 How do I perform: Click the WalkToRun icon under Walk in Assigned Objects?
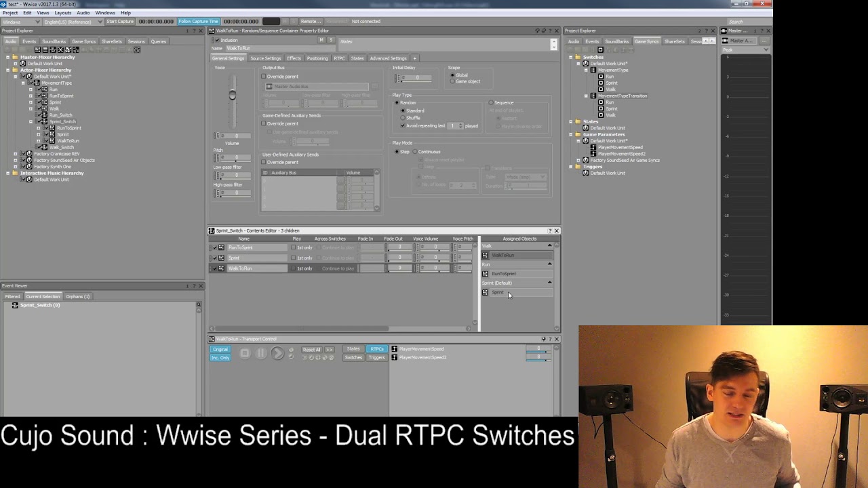pos(485,256)
